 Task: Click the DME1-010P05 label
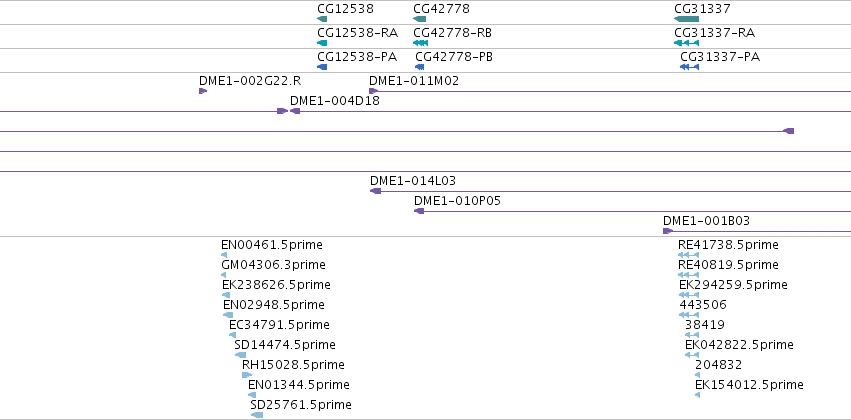point(458,201)
